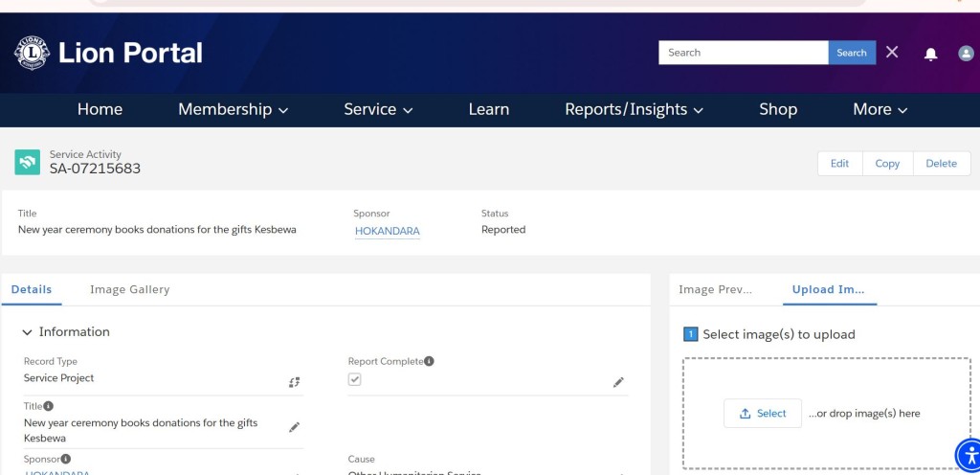Toggle the Report Complete checkbox

click(354, 379)
